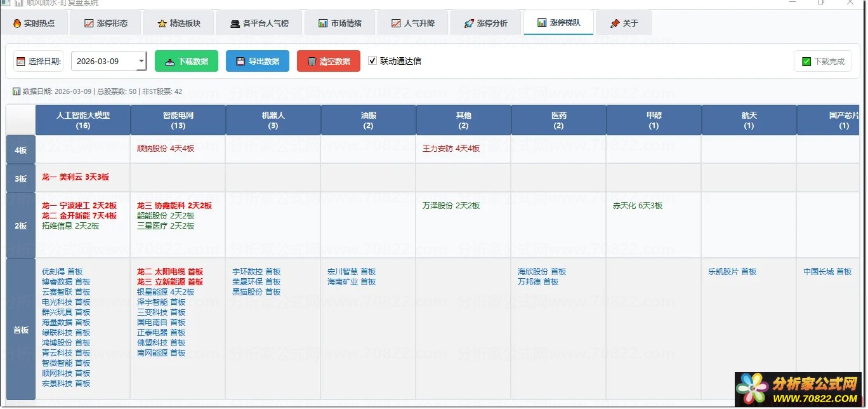The width and height of the screenshot is (868, 409).
Task: Click the chart icon before 数据日期 status
Action: [x=16, y=91]
